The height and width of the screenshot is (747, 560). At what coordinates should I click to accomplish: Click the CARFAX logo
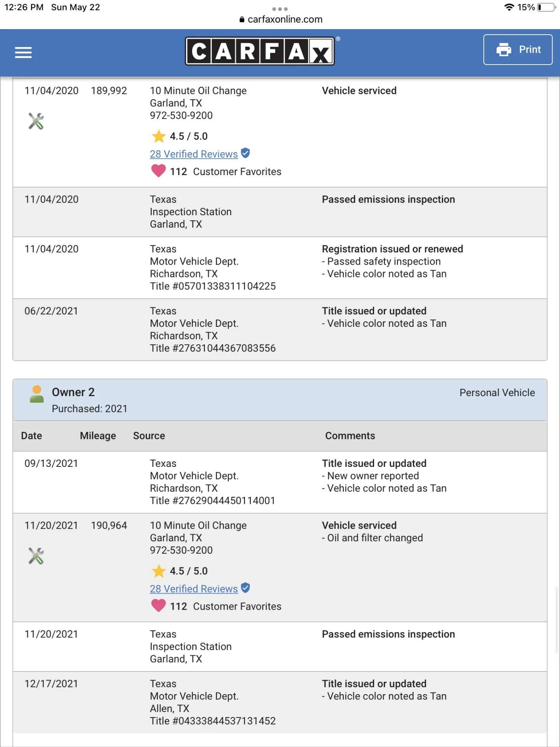click(x=260, y=51)
